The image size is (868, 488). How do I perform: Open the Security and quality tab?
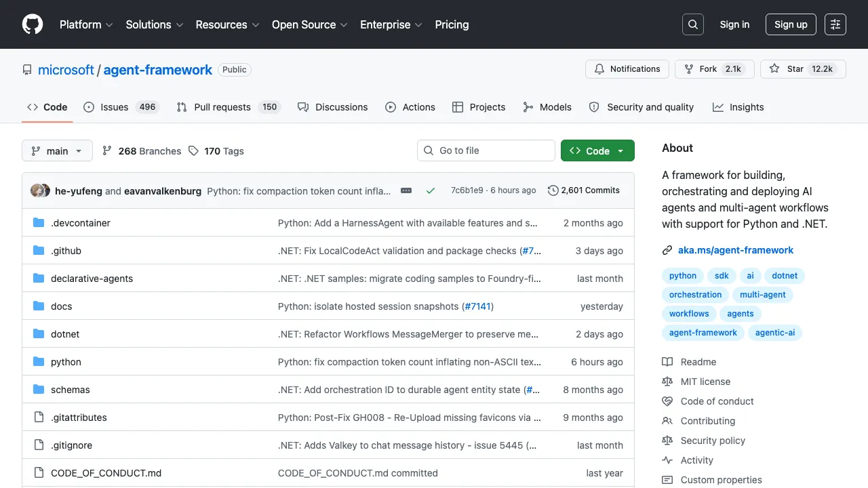(642, 107)
